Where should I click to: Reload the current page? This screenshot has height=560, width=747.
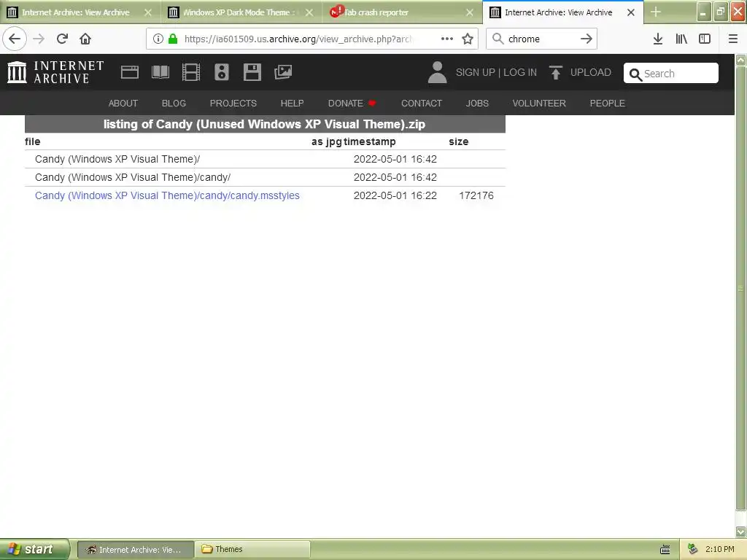[x=62, y=39]
